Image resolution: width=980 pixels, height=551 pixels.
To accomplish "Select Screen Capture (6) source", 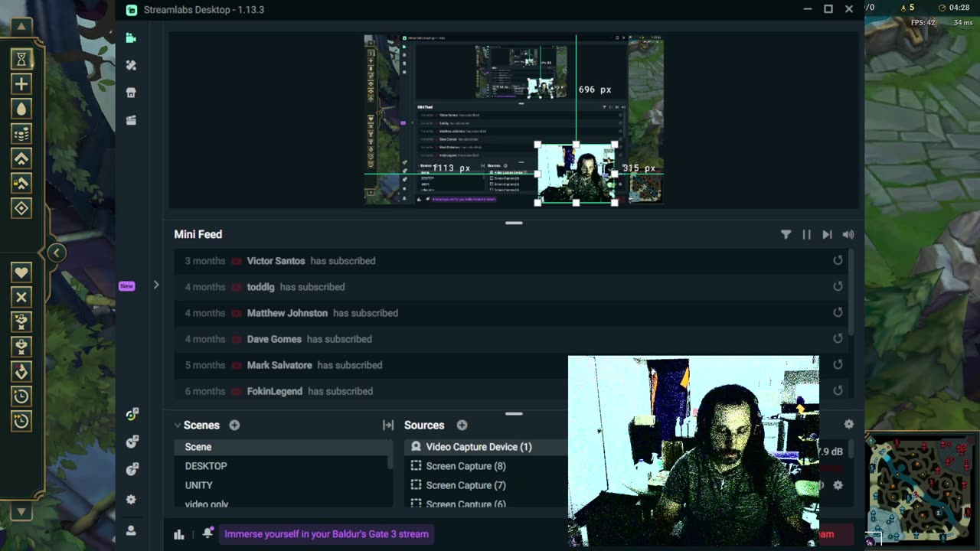I will 486,503.
